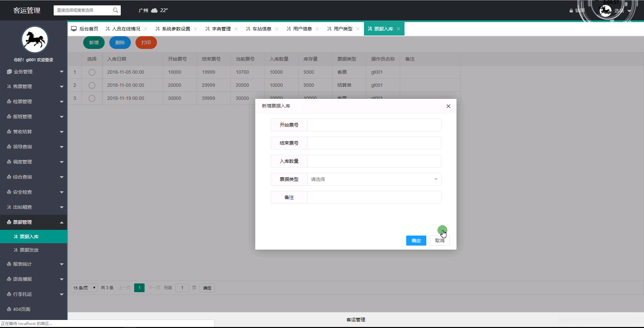This screenshot has height=328, width=644.
Task: Switch to the 字典管理 tab
Action: point(221,28)
